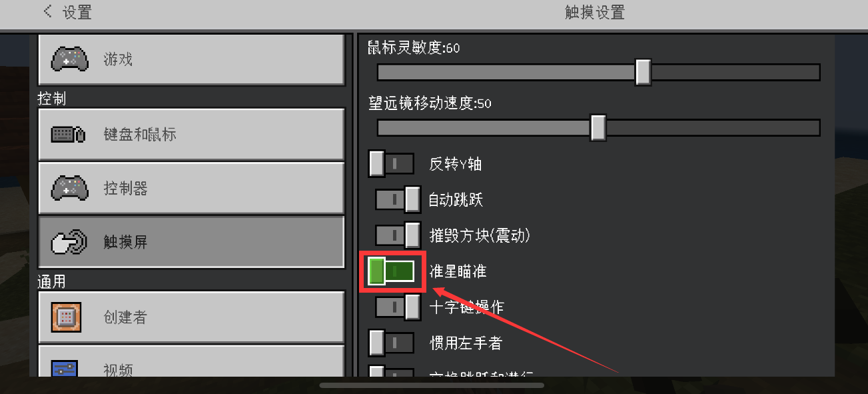Toggle the 反转Y轴 switch
The height and width of the screenshot is (394, 868).
coord(392,163)
